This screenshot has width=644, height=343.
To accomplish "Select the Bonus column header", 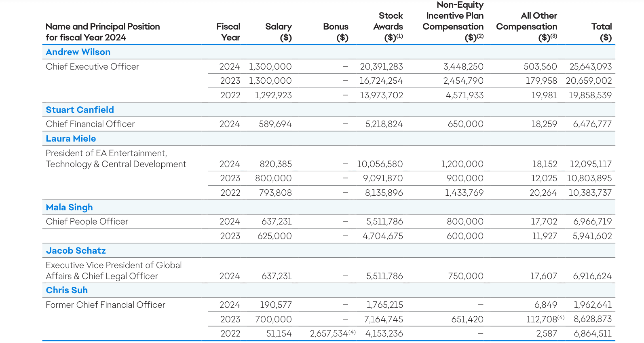I will (x=336, y=32).
